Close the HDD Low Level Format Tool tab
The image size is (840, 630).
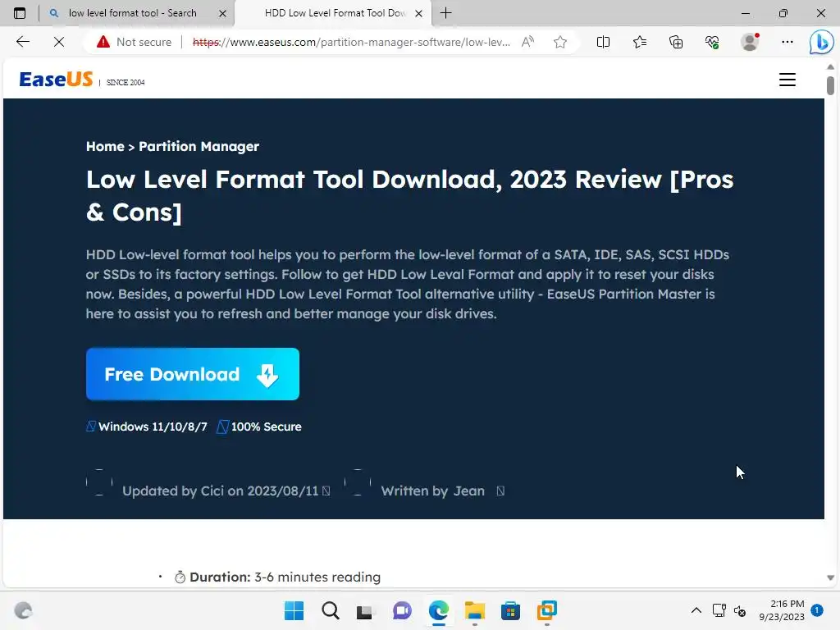tap(419, 13)
